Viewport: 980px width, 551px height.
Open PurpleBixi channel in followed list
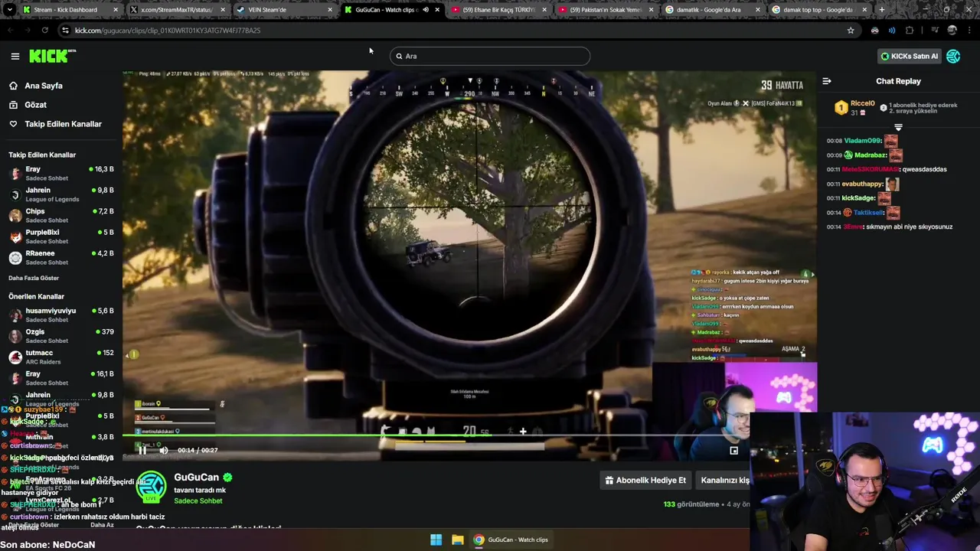point(61,236)
